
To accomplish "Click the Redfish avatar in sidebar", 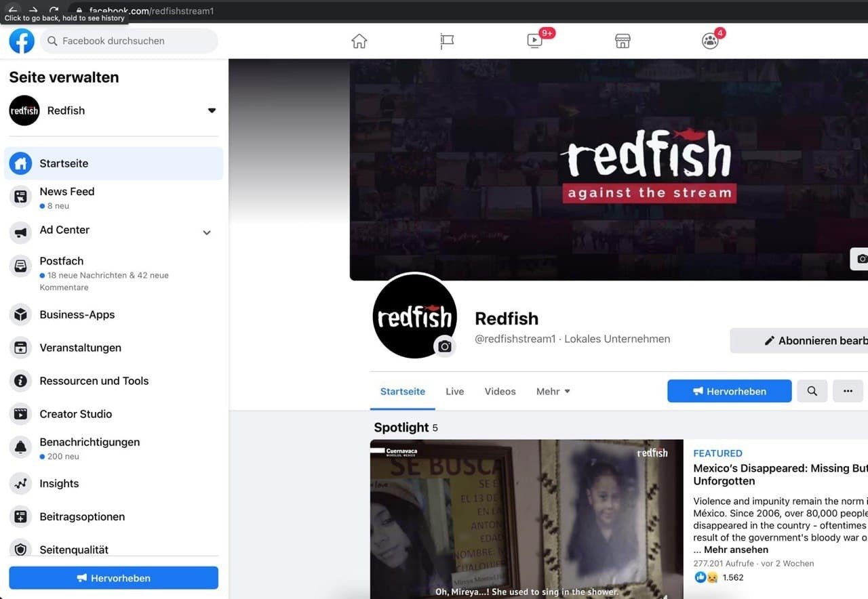I will tap(24, 110).
